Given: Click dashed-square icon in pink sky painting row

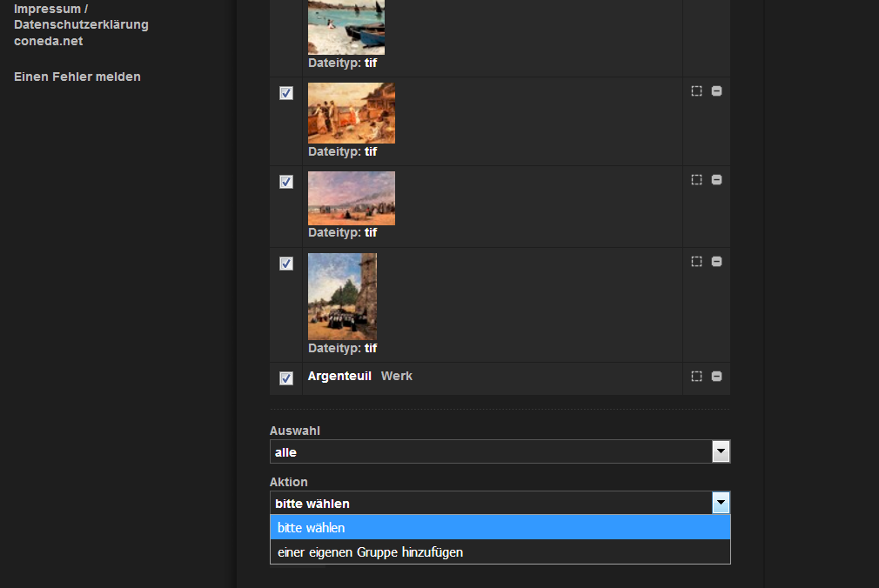Looking at the screenshot, I should tap(696, 179).
